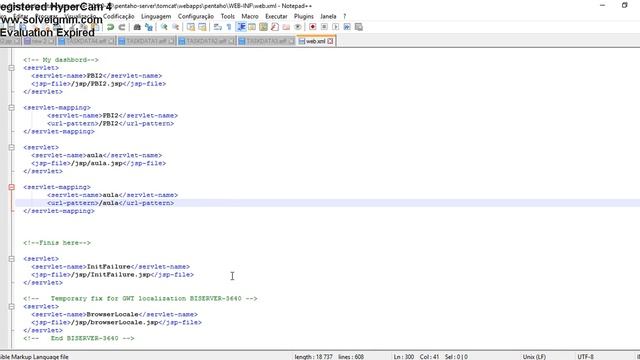This screenshot has height=360, width=640.
Task: Open the Document Map icon
Action: [264, 27]
